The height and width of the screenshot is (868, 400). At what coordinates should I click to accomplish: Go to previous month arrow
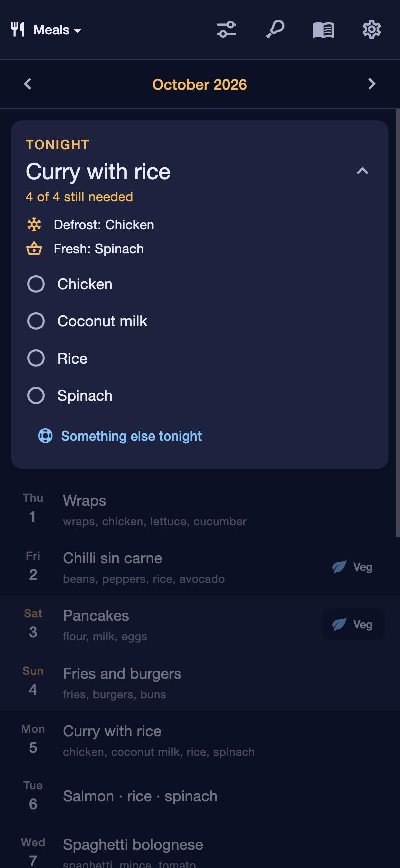coord(28,84)
